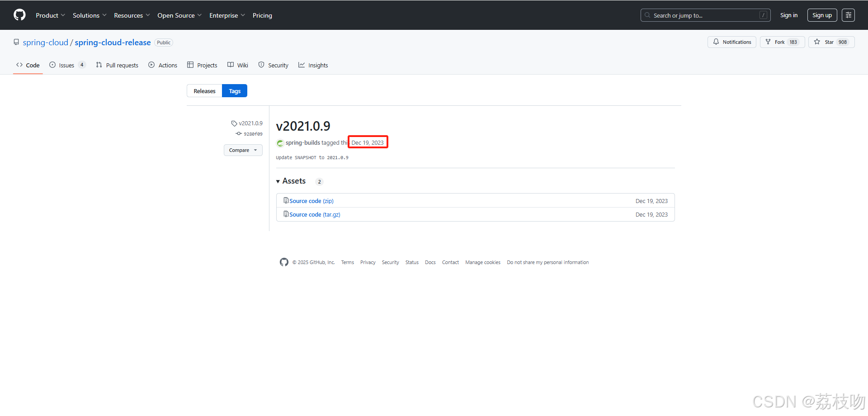
Task: Click the search magnifier icon
Action: (648, 15)
